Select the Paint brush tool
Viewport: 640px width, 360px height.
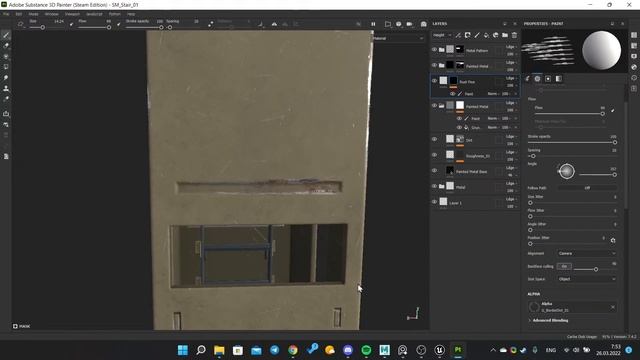6,35
